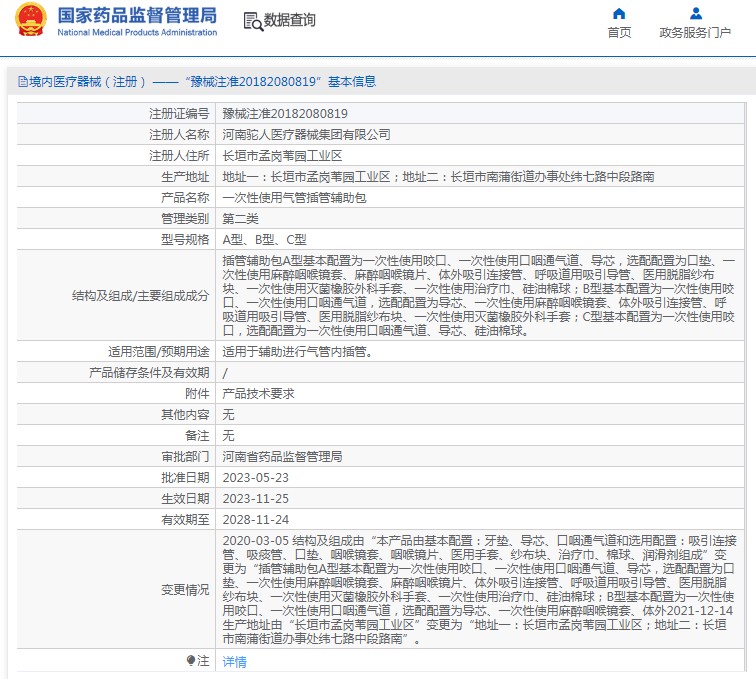756x679 pixels.
Task: Click the 注册人名称 label
Action: pyautogui.click(x=179, y=135)
